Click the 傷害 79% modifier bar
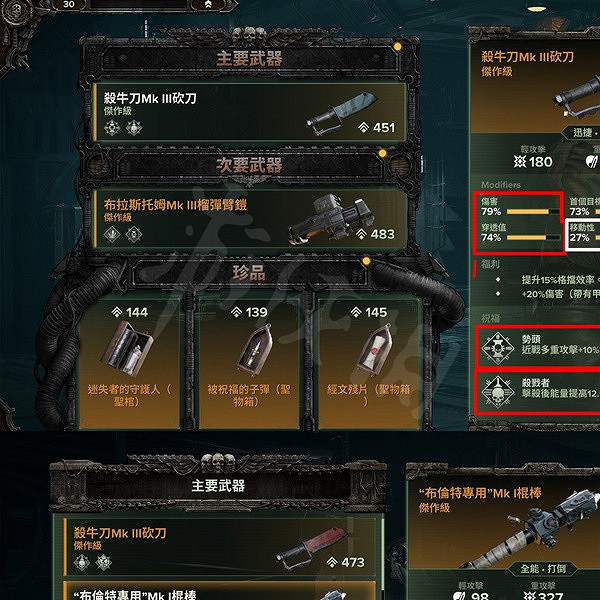 point(533,212)
